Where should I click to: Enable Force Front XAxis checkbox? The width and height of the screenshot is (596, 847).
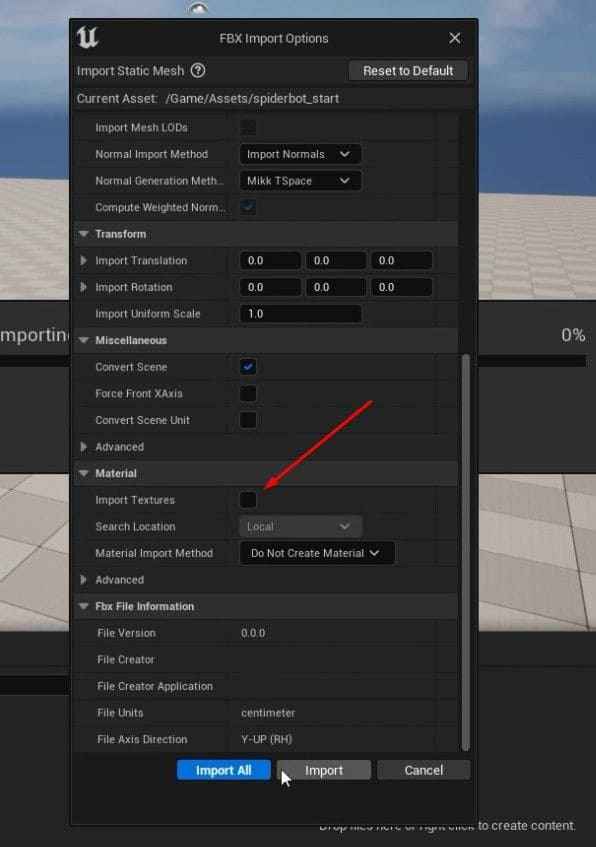coord(248,393)
